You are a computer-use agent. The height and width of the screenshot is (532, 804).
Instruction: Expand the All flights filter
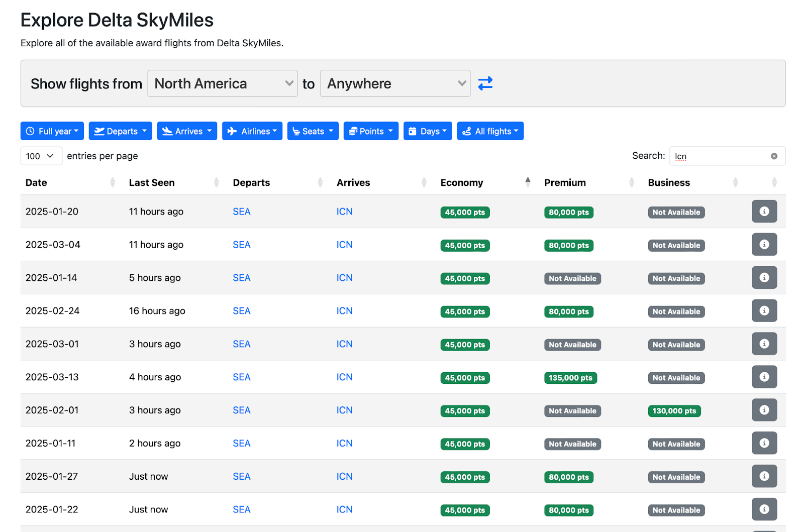(x=490, y=131)
